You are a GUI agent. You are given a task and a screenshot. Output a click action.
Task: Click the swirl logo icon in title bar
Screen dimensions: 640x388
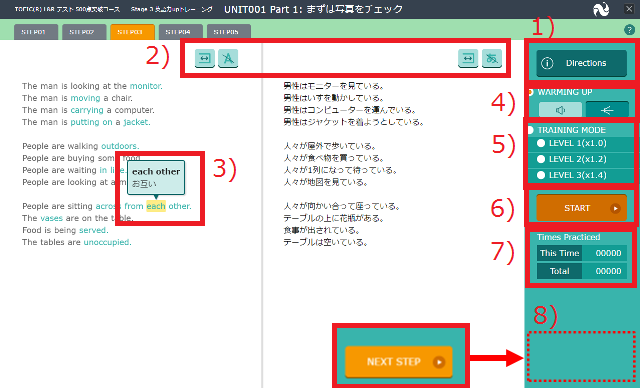click(x=601, y=9)
